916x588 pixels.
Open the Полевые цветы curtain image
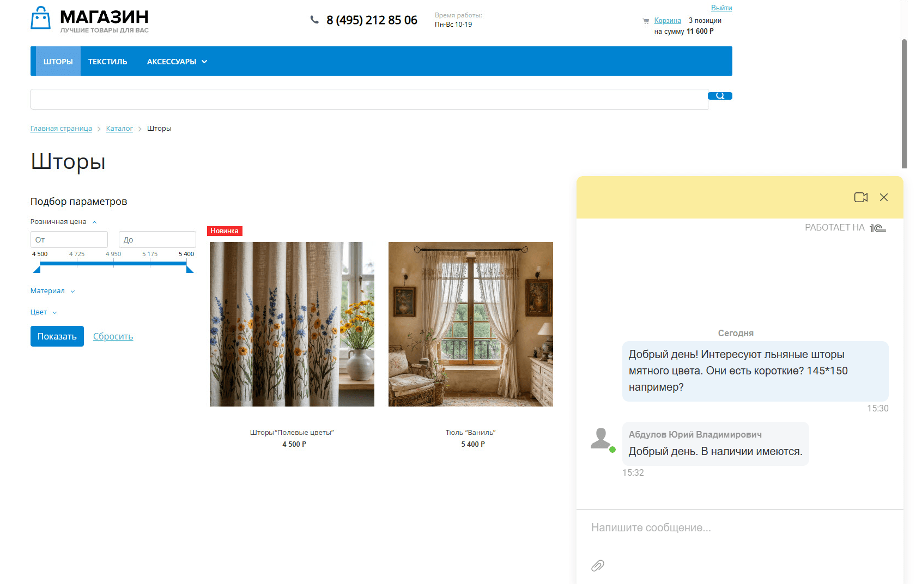[x=292, y=324]
